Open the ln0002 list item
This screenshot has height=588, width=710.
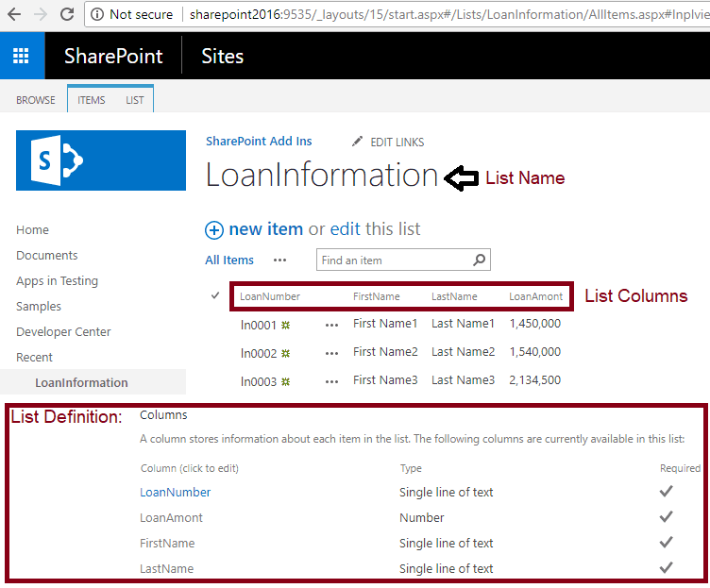[258, 354]
